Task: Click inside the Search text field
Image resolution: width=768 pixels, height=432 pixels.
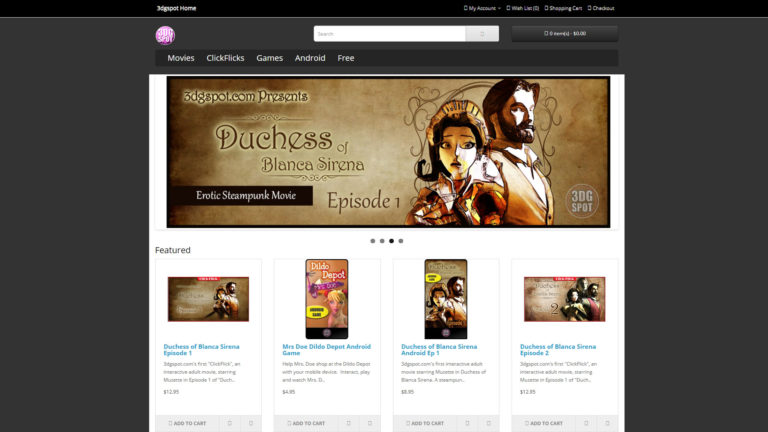Action: coord(390,33)
